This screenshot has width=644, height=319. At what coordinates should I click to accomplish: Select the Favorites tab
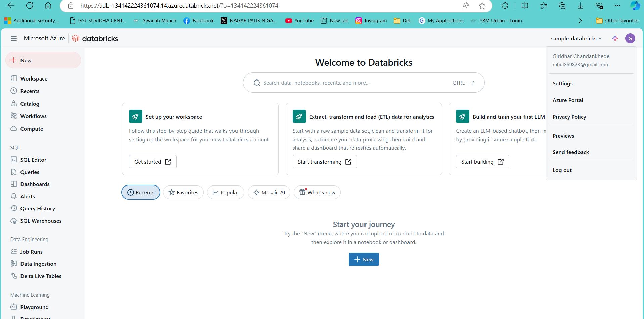[183, 192]
